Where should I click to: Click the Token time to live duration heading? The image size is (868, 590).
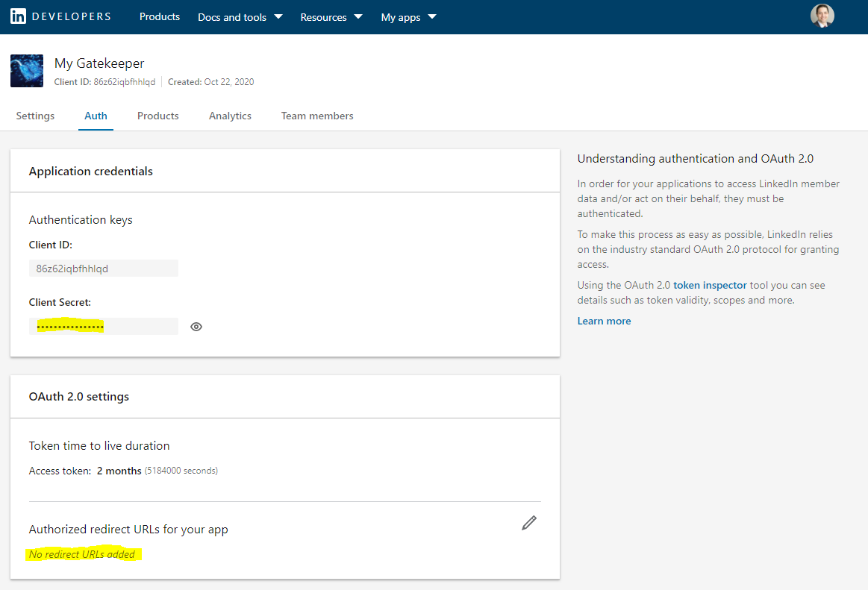(x=99, y=445)
